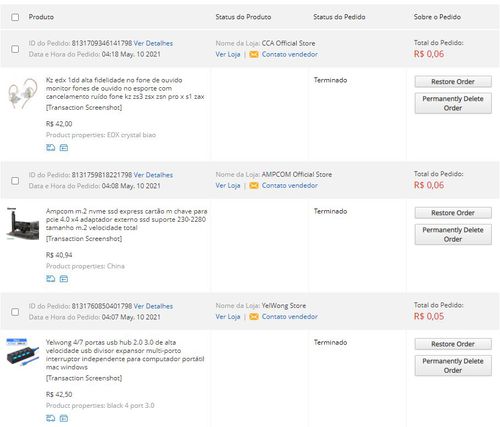Image resolution: width=500 pixels, height=427 pixels.
Task: Check the AMPCOM order checkbox
Action: [x=15, y=181]
